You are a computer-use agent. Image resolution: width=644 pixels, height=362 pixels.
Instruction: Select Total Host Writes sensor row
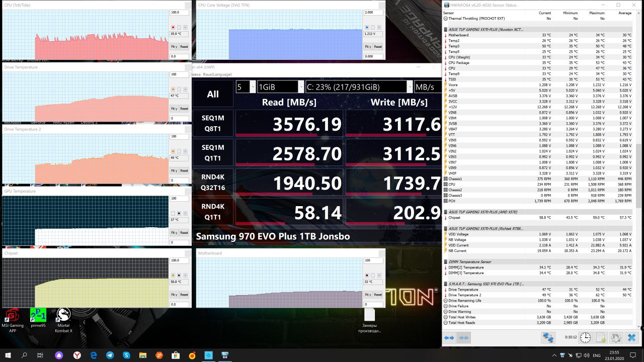point(538,317)
